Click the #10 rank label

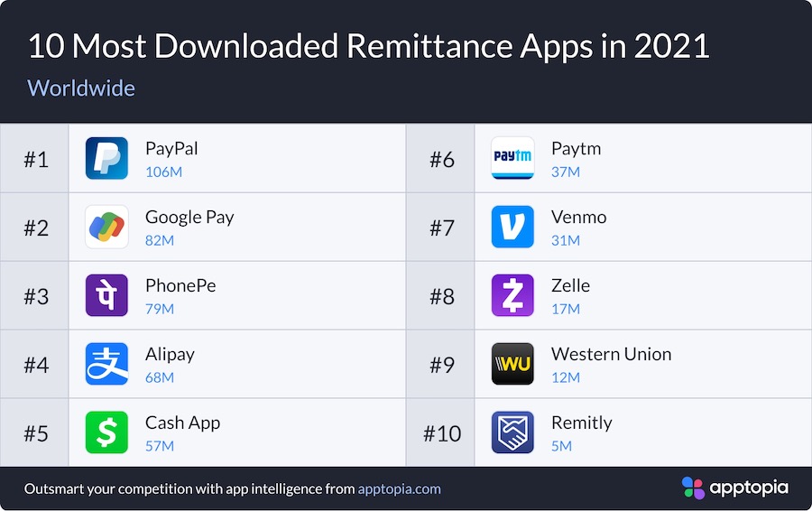[442, 433]
